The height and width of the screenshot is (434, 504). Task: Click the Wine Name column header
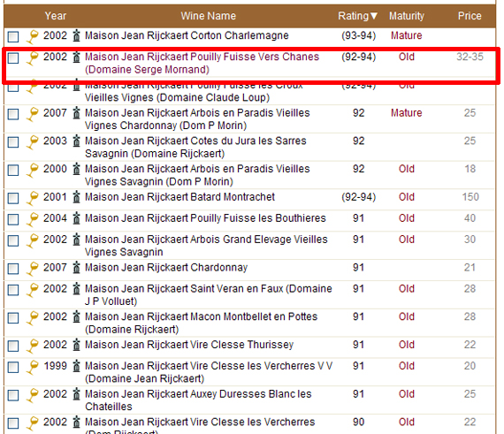tap(209, 16)
